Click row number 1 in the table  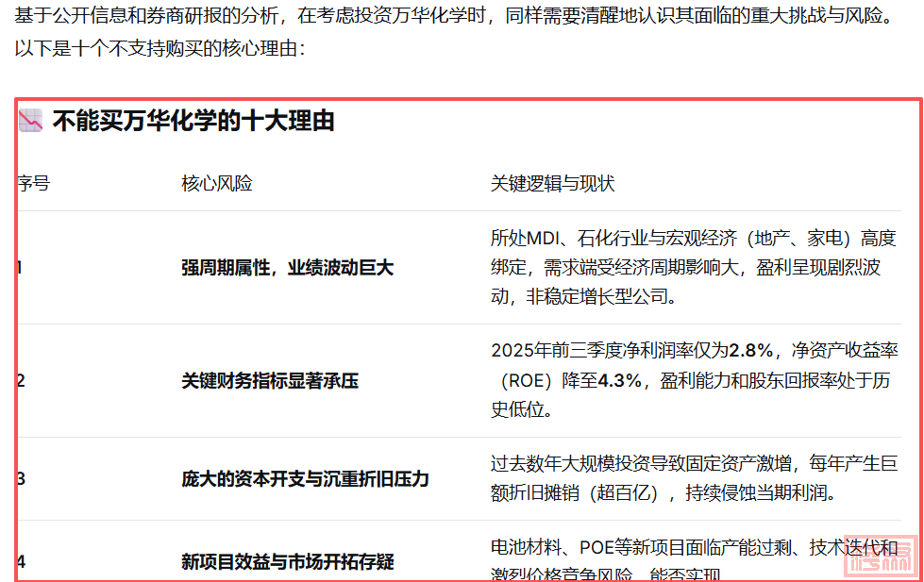(x=20, y=268)
